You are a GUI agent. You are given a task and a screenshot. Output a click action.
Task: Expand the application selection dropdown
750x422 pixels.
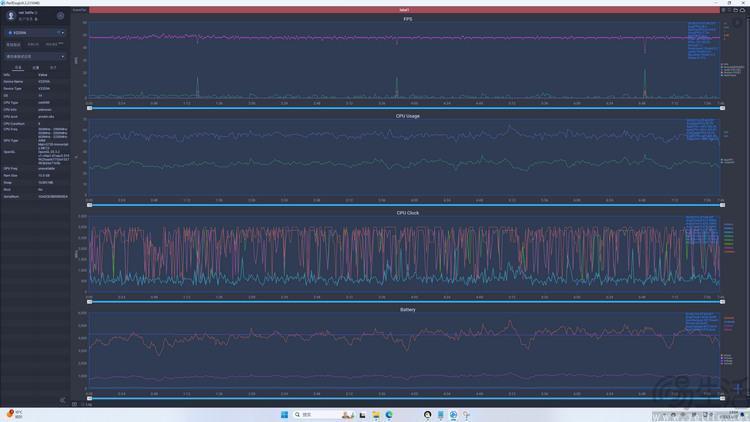coord(35,56)
